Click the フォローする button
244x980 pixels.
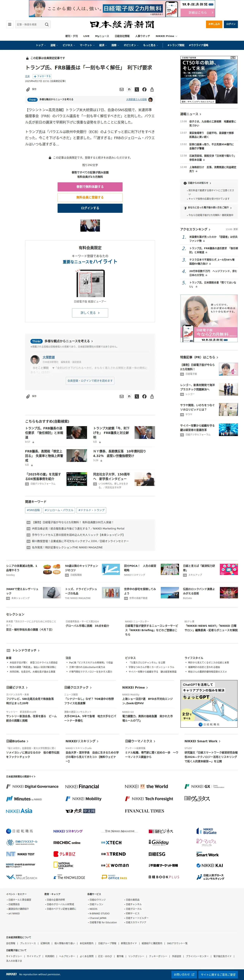[42, 77]
